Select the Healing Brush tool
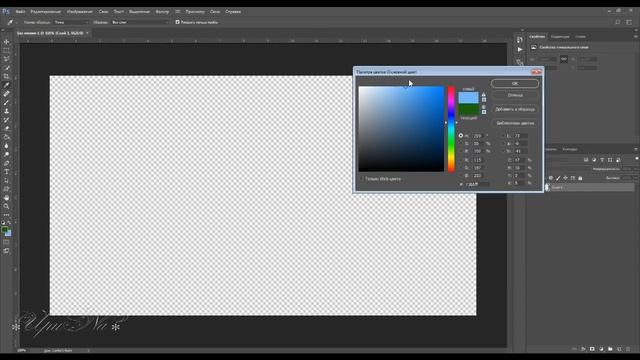 point(7,93)
